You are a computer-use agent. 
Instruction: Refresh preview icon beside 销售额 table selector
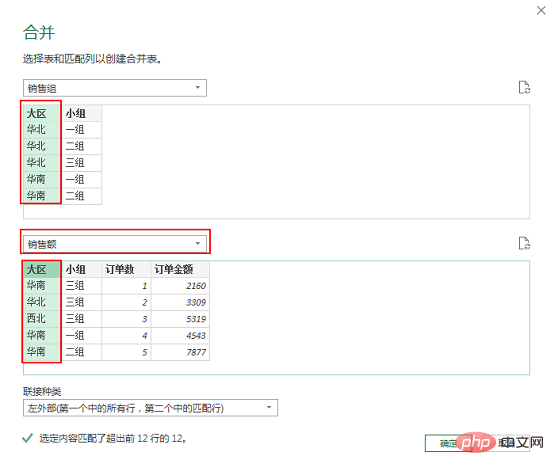coord(524,243)
